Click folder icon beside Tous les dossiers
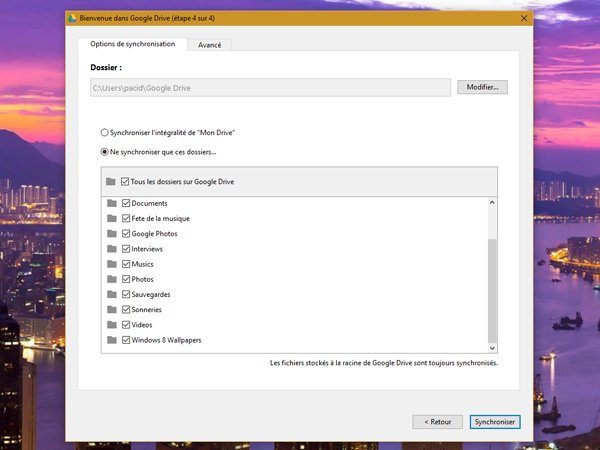 [111, 181]
